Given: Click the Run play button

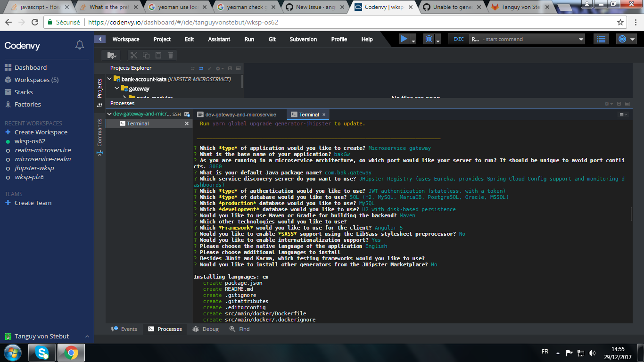Looking at the screenshot, I should click(404, 39).
